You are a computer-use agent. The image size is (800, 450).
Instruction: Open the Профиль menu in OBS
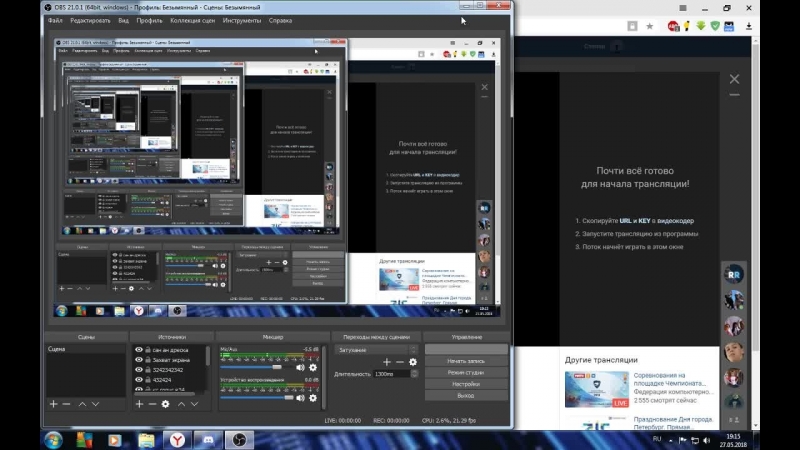[149, 20]
